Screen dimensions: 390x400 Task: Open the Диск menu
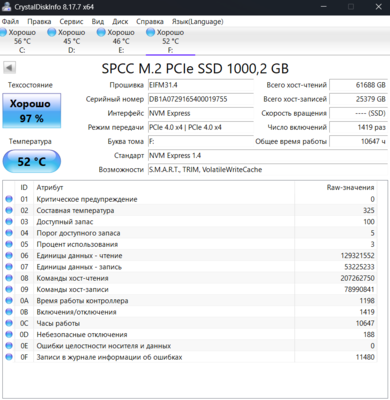point(120,22)
